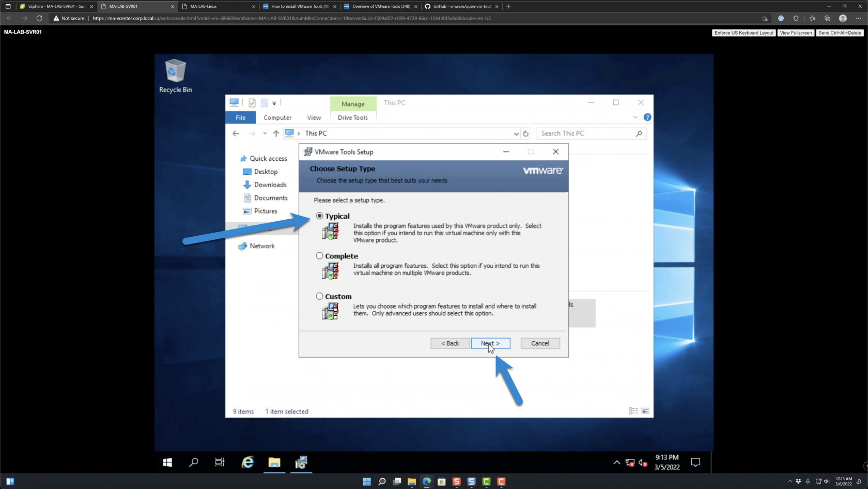Open guest taskbar Search icon

point(194,463)
